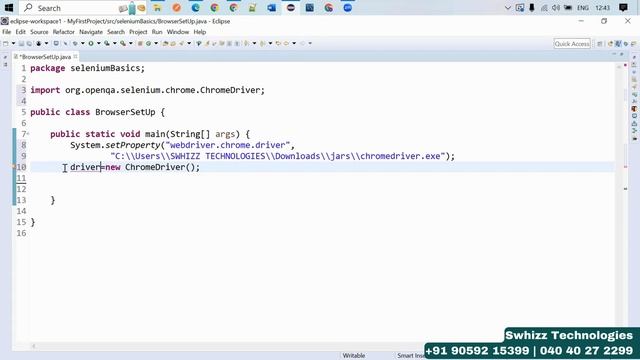Minimize the editor area using its icon

pos(614,54)
